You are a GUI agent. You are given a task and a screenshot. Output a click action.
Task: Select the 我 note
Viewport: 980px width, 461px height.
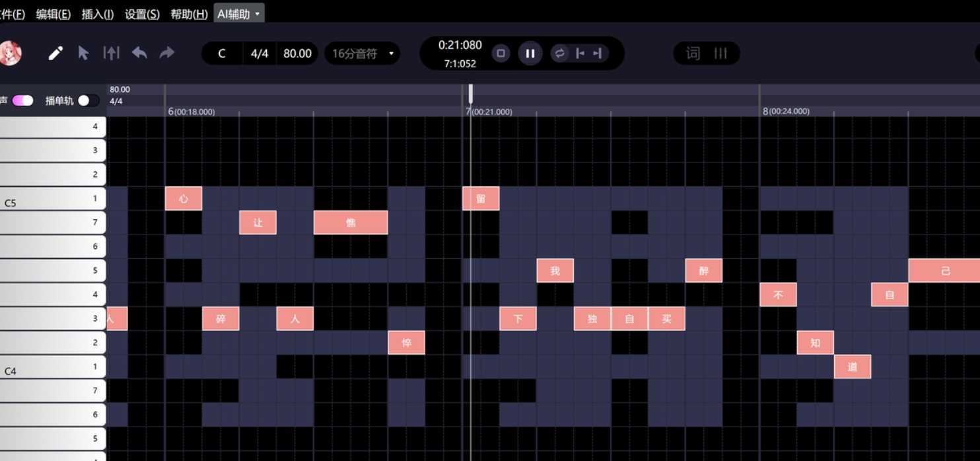555,270
